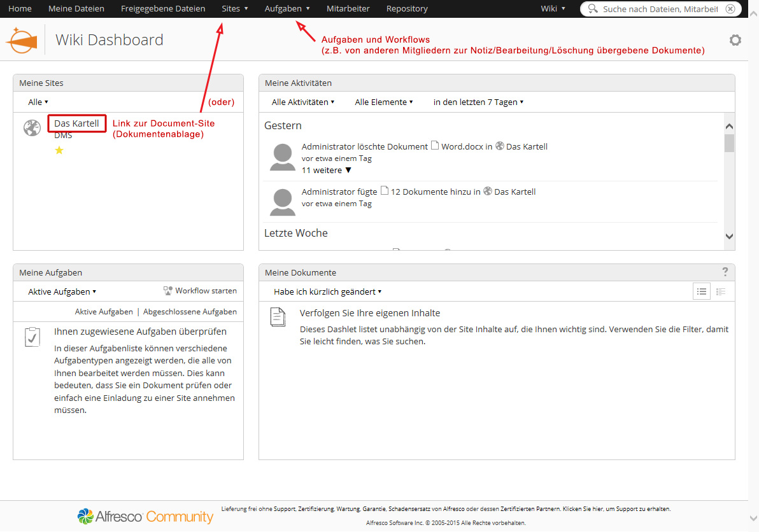Switch to simple list view in Meine Dokumente
759x532 pixels.
[x=702, y=291]
